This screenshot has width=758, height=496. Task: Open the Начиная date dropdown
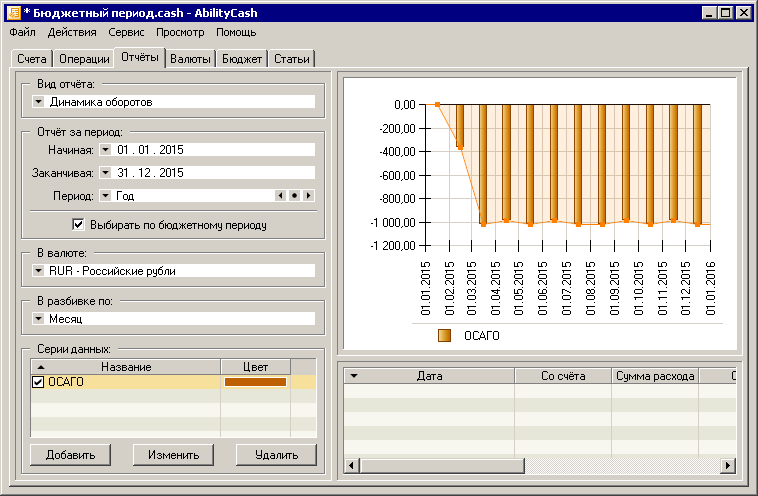coord(104,150)
